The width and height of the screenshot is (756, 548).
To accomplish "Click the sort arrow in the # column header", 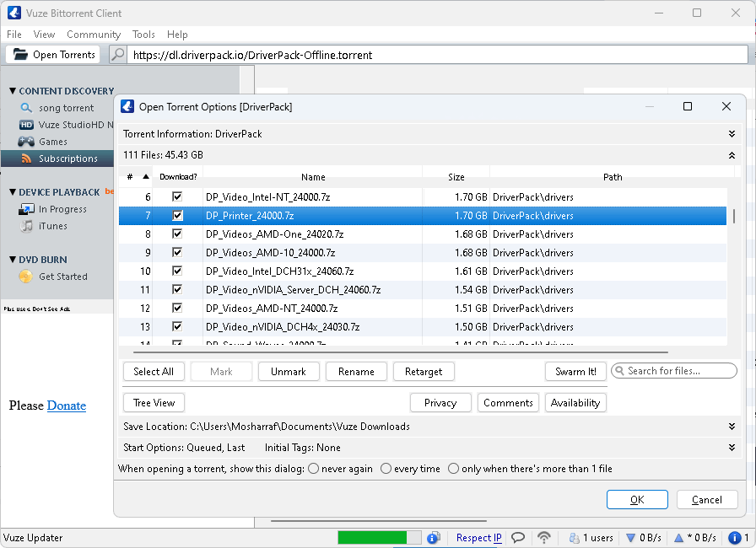I will coord(146,177).
